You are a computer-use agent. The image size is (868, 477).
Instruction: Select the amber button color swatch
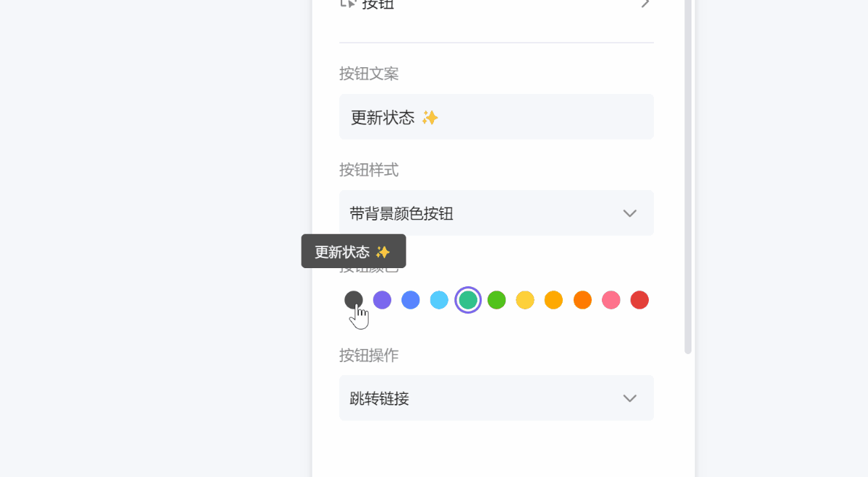(x=553, y=299)
